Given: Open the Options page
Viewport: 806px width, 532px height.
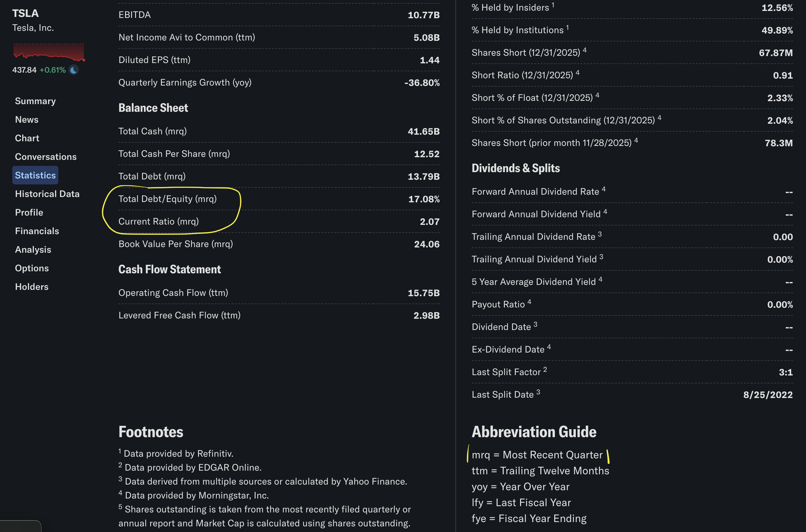Looking at the screenshot, I should (x=32, y=268).
